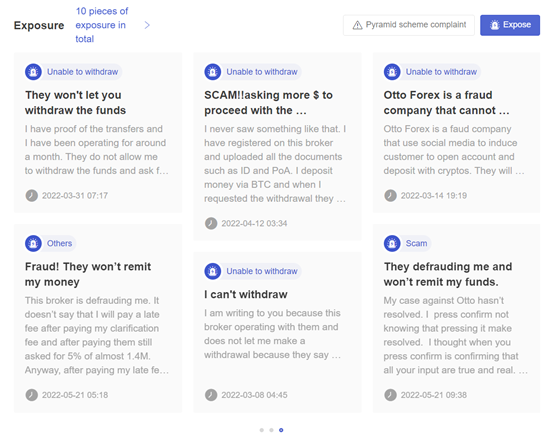Screen dimensions: 554x435
Task: Open the Pyramid scheme complaint form
Action: tap(408, 25)
